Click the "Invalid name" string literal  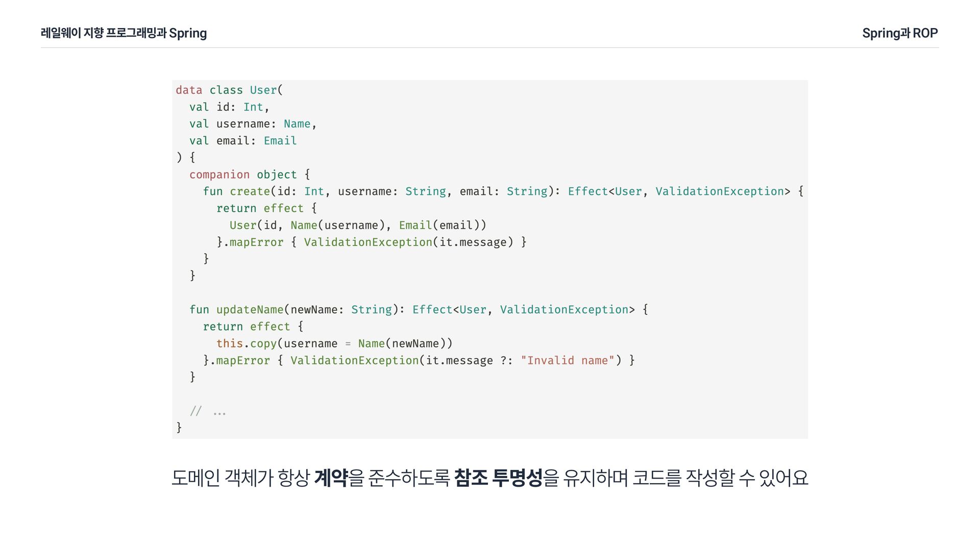(568, 360)
